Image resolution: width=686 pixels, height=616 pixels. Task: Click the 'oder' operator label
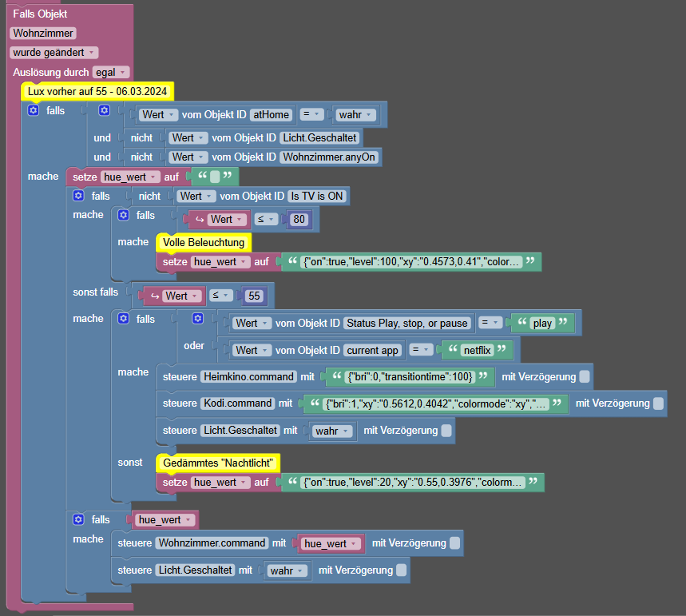coord(194,345)
